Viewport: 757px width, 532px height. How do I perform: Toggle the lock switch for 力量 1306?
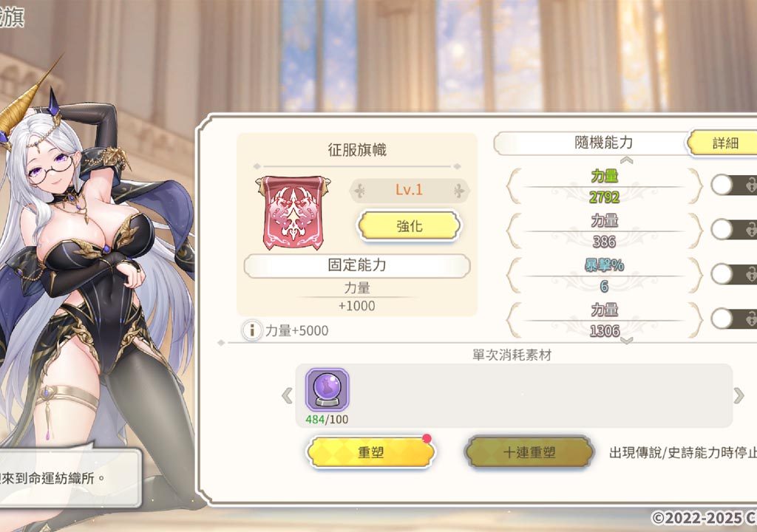point(734,318)
